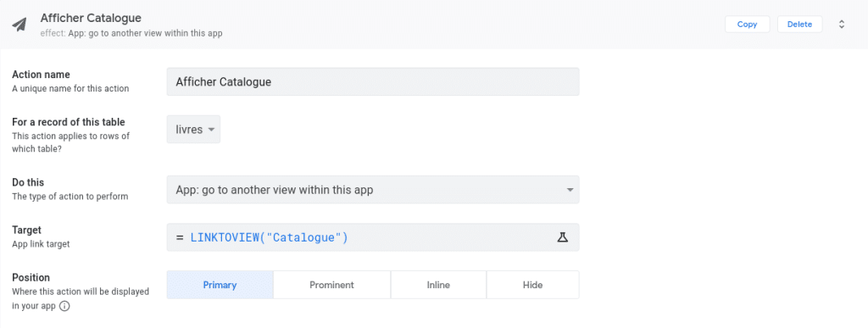The width and height of the screenshot is (868, 328).
Task: Click the Afficher Catalogue header title
Action: click(91, 19)
